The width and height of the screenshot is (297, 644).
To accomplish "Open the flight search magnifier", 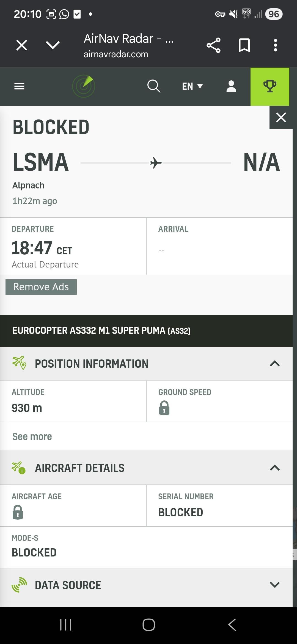I will (154, 86).
